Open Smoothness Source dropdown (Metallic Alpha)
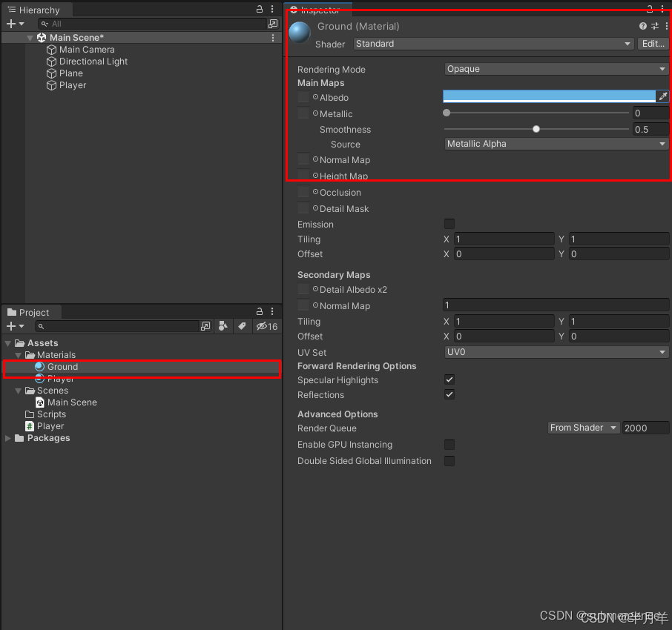 coord(556,144)
